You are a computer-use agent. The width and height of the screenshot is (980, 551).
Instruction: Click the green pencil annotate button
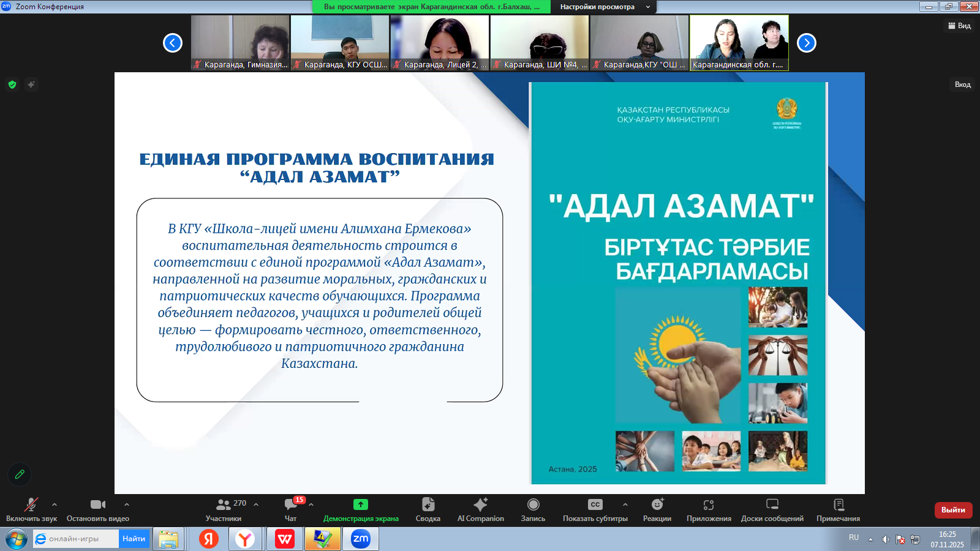20,474
